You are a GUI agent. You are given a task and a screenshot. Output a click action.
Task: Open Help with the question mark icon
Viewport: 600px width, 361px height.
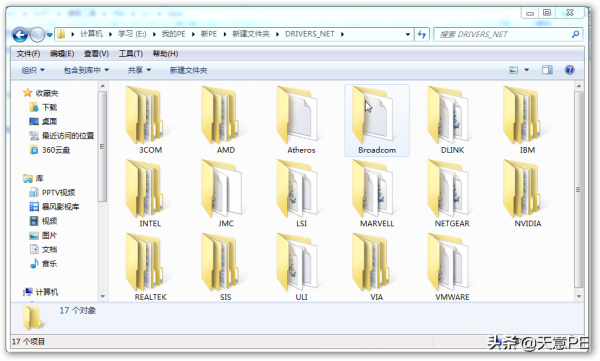click(x=569, y=70)
